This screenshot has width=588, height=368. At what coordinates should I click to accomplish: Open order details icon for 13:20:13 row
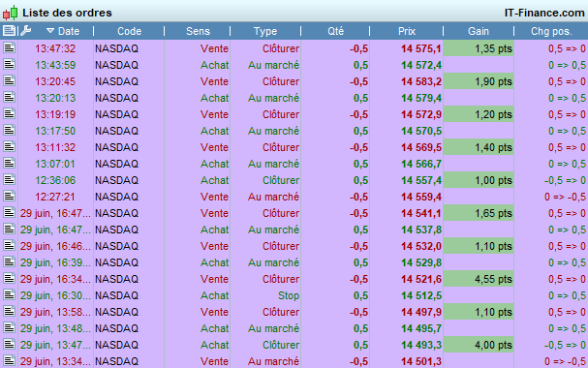click(x=9, y=98)
